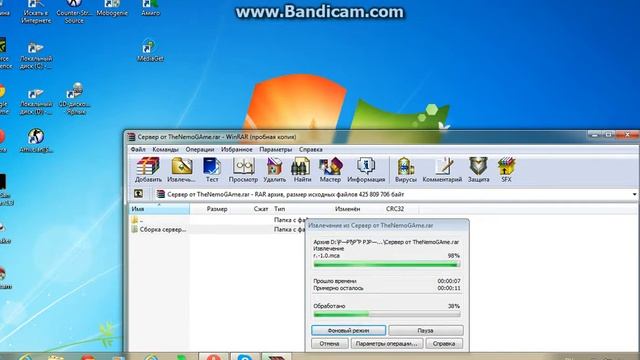
Task: Open the Параметры menu
Action: tap(276, 149)
